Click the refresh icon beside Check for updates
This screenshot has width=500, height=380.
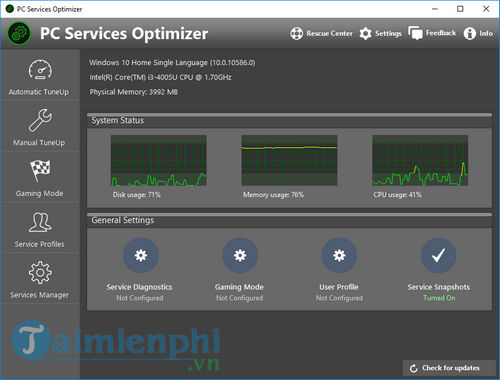[x=413, y=368]
